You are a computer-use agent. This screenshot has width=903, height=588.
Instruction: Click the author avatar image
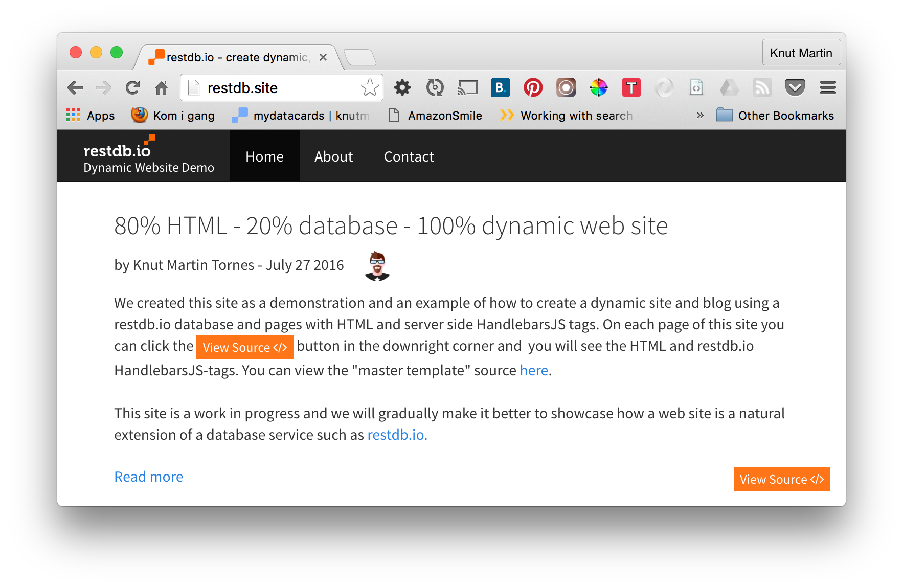377,266
